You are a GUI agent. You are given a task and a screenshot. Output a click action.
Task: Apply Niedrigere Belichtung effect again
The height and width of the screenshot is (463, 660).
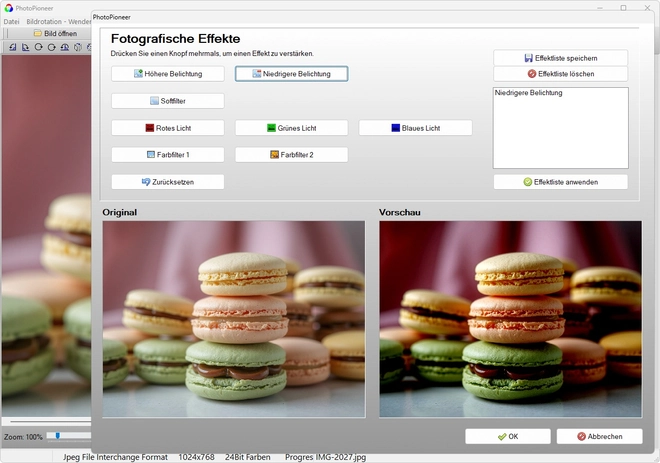pyautogui.click(x=291, y=74)
